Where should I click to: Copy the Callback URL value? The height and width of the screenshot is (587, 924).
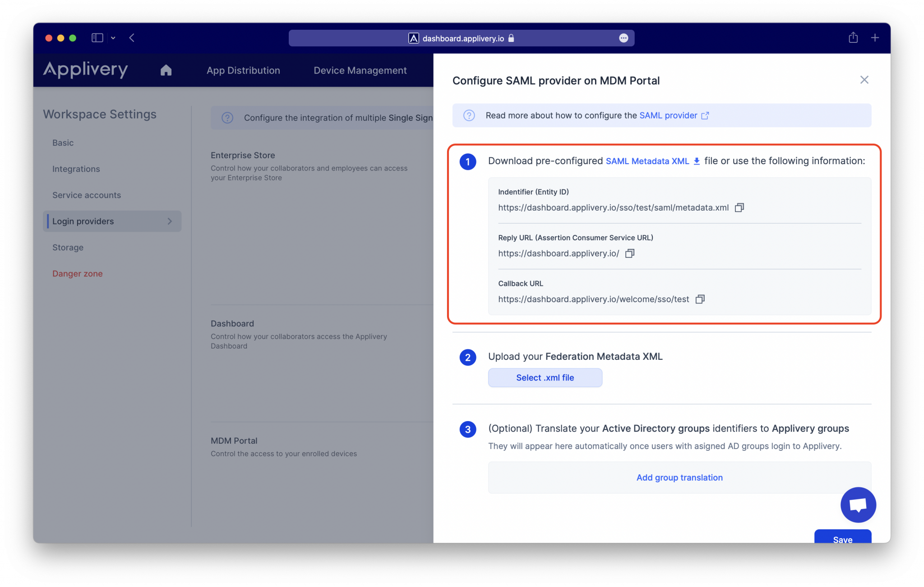click(x=700, y=299)
